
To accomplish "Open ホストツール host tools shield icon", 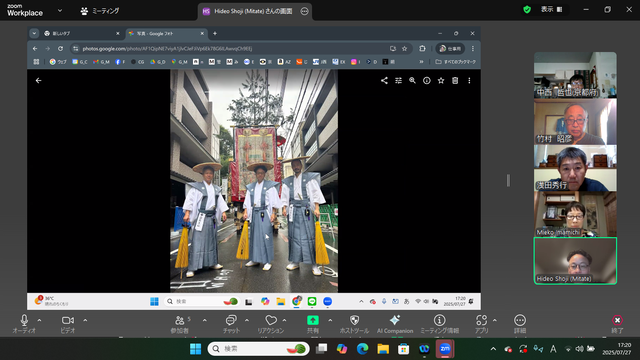I will (354, 320).
